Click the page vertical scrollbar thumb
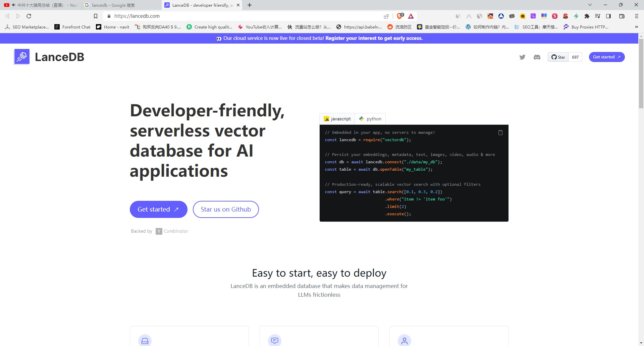This screenshot has height=346, width=644. (641, 73)
